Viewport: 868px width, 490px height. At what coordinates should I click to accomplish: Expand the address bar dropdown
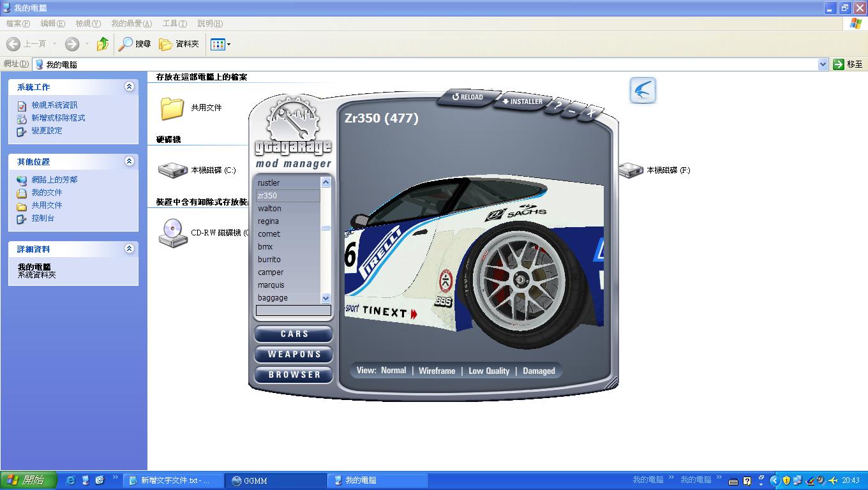click(x=823, y=64)
